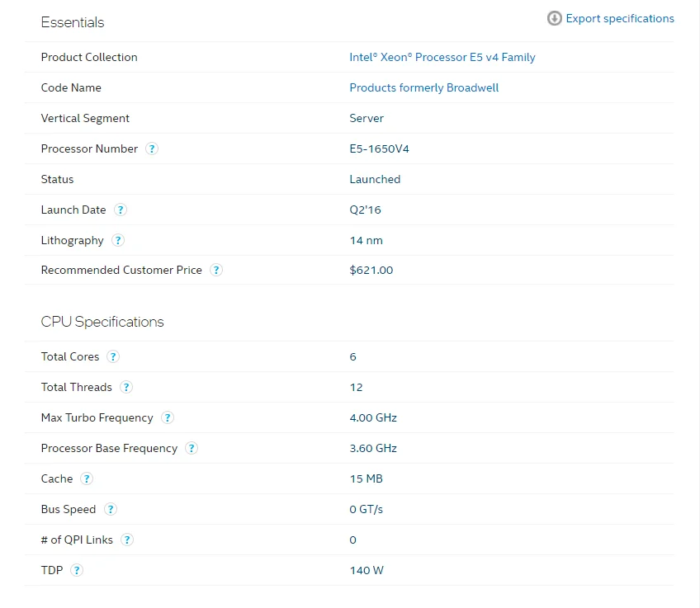Click Processor Base Frequency help icon
This screenshot has width=700, height=608.
[x=192, y=449]
